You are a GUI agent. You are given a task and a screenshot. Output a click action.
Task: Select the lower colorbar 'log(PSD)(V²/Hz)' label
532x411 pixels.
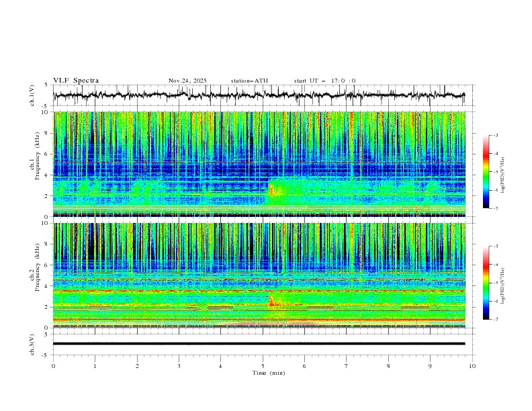(502, 286)
